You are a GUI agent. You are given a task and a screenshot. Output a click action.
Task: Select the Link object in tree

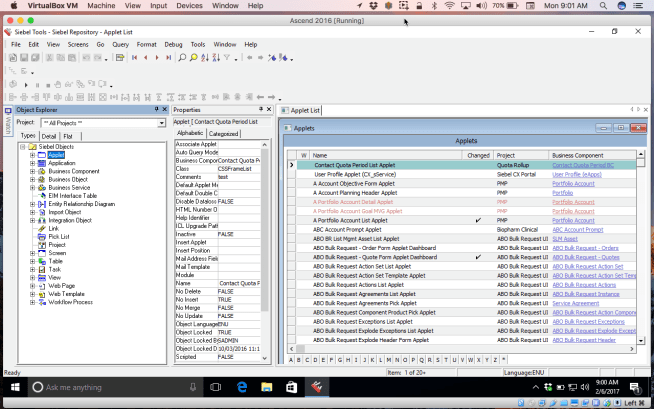[53, 228]
